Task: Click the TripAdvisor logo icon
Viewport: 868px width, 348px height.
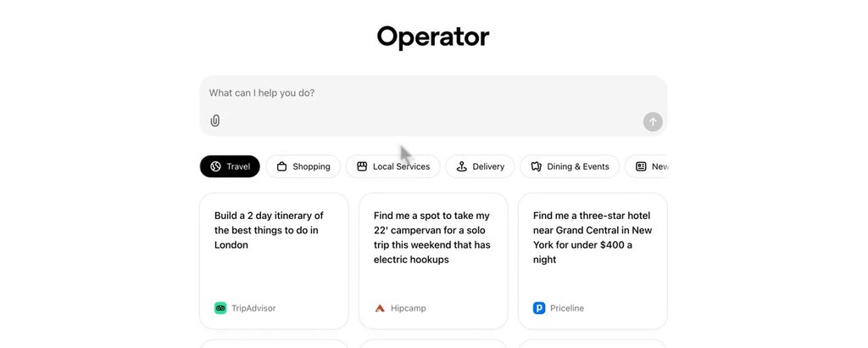Action: click(x=220, y=308)
